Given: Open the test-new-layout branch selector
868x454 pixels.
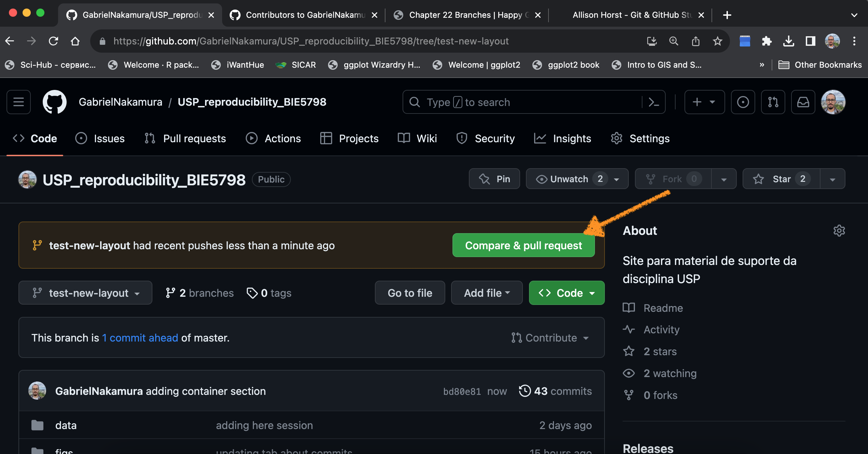Looking at the screenshot, I should [x=85, y=293].
